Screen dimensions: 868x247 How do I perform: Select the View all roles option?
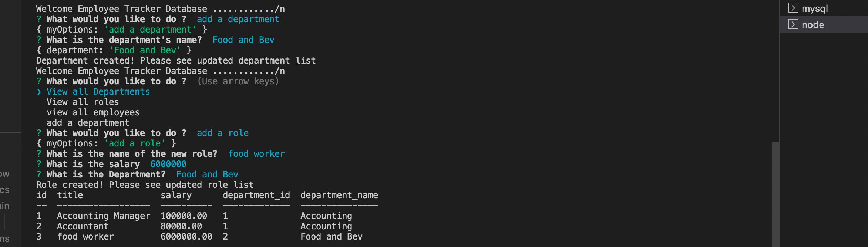coord(83,102)
